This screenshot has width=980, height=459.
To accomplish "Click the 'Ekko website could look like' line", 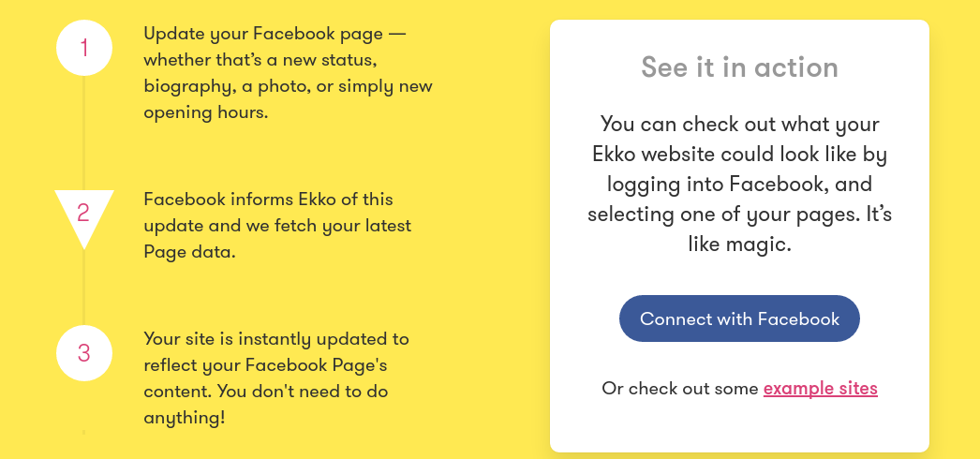I will click(x=739, y=154).
